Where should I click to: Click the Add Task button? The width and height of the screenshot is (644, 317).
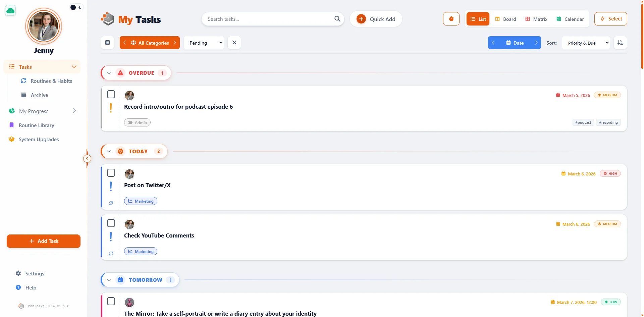tap(44, 241)
